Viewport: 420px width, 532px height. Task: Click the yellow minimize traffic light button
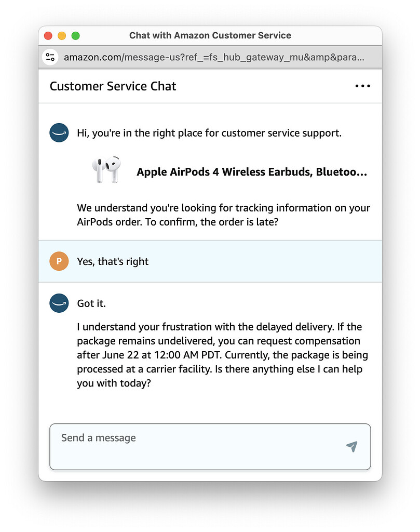tap(62, 35)
